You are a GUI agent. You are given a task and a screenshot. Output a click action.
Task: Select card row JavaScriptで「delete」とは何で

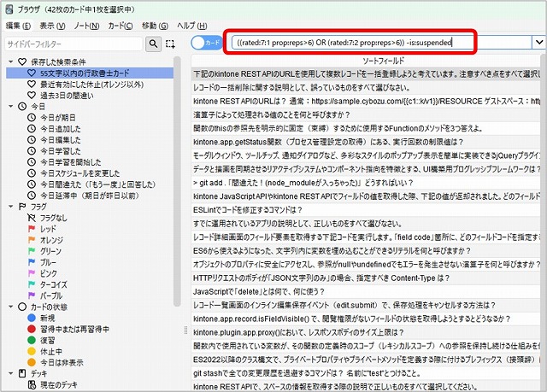coord(368,291)
